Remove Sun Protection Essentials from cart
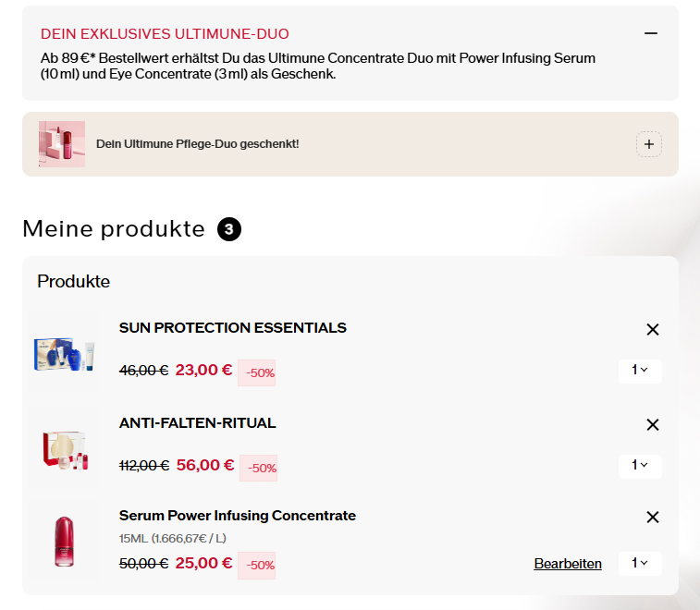Screen dimensions: 700x610 click(x=653, y=329)
